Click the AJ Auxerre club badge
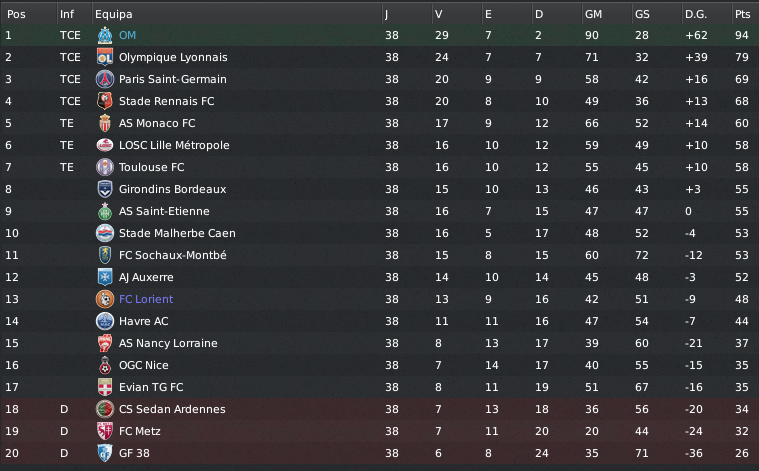Image resolution: width=759 pixels, height=471 pixels. click(104, 277)
